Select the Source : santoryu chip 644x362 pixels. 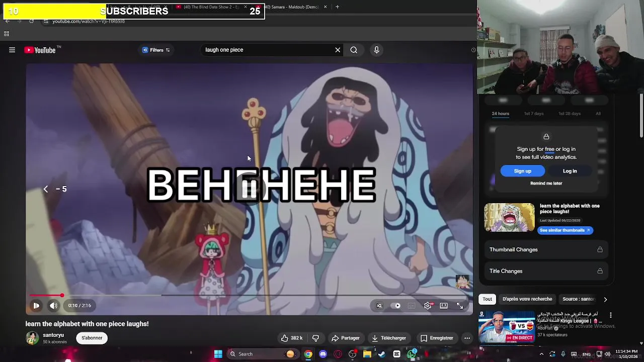pyautogui.click(x=579, y=299)
